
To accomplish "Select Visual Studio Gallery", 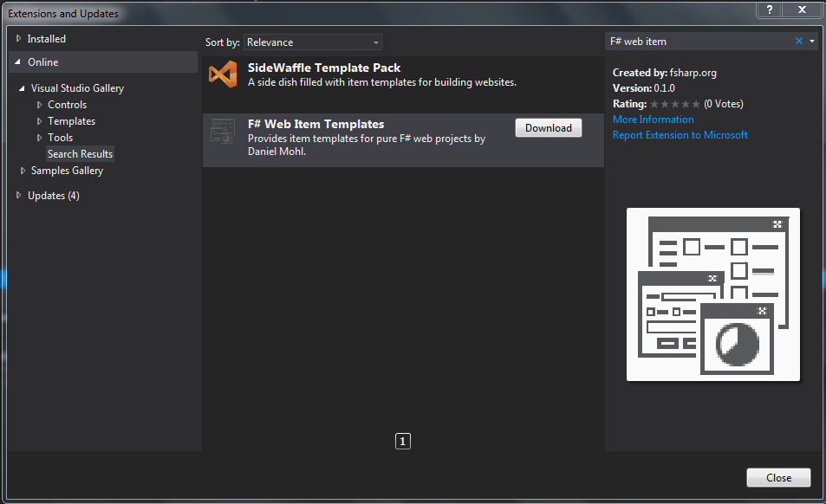I will pos(77,88).
